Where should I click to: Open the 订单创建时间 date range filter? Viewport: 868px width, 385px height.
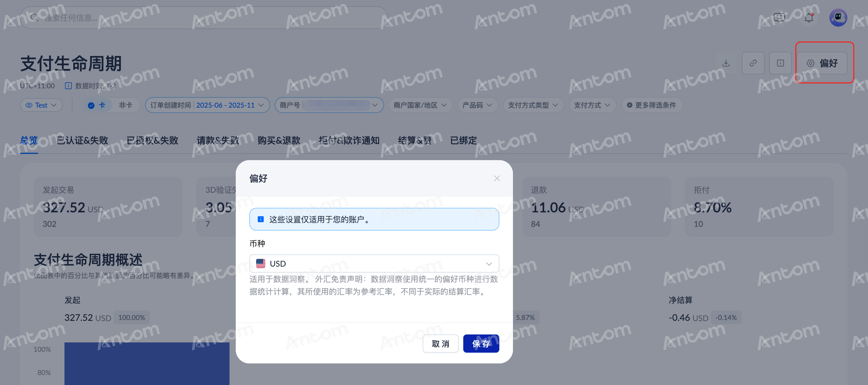tap(207, 105)
